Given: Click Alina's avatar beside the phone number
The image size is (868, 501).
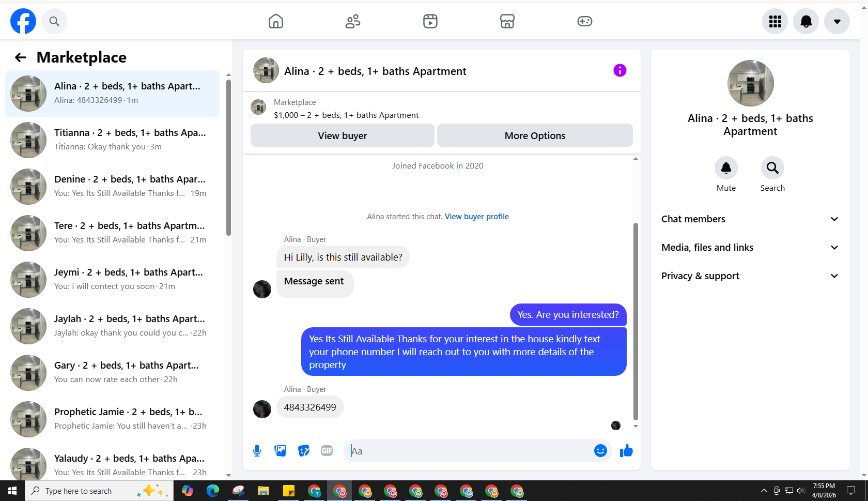Looking at the screenshot, I should [262, 409].
